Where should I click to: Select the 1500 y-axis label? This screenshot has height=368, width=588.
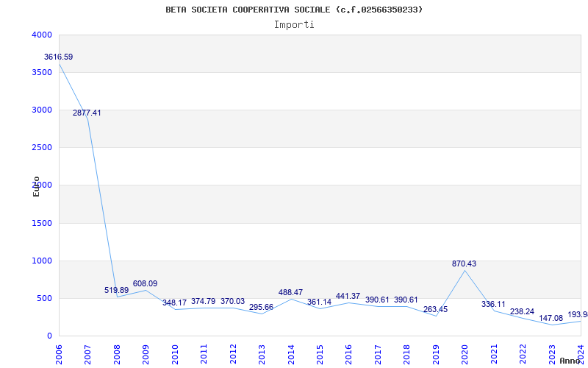[x=43, y=224]
